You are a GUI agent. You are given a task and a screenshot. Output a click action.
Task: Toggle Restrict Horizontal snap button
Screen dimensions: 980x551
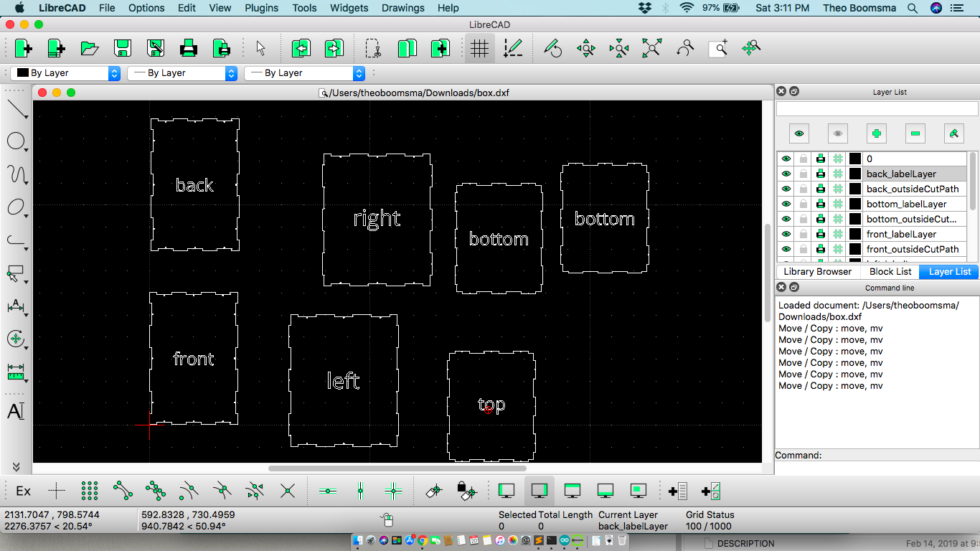(328, 491)
